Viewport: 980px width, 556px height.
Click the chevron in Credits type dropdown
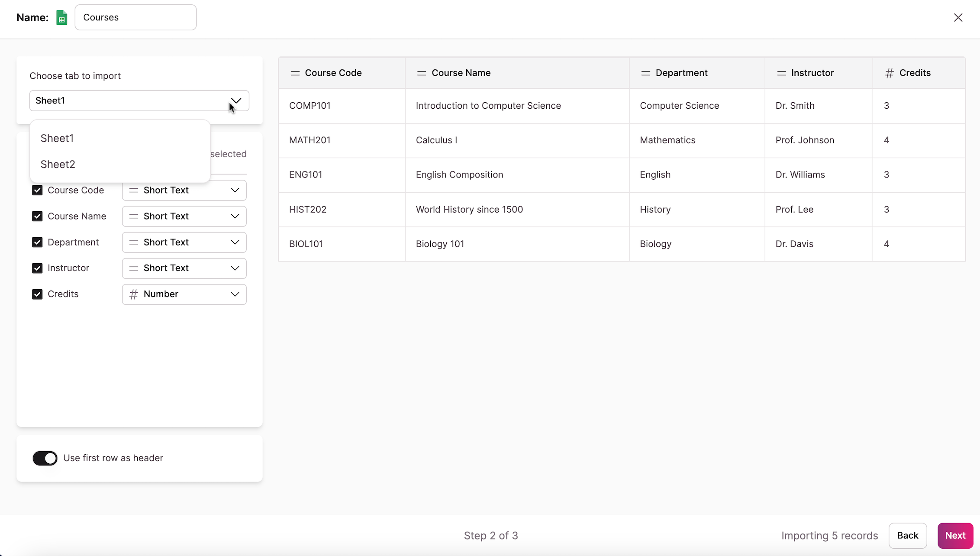[235, 294]
